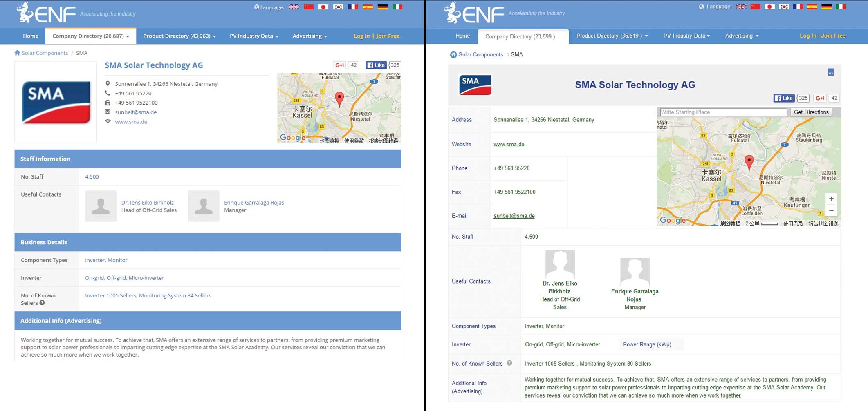Select Korean flag in left page

tap(338, 7)
